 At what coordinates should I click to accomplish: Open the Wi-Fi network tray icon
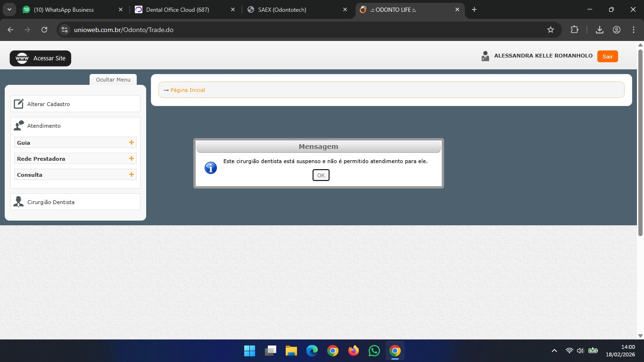[570, 351]
